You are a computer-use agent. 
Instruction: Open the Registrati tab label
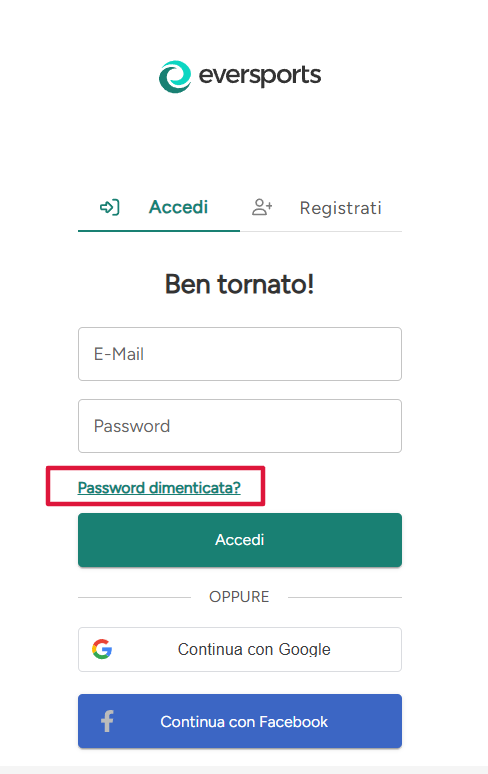pyautogui.click(x=340, y=208)
